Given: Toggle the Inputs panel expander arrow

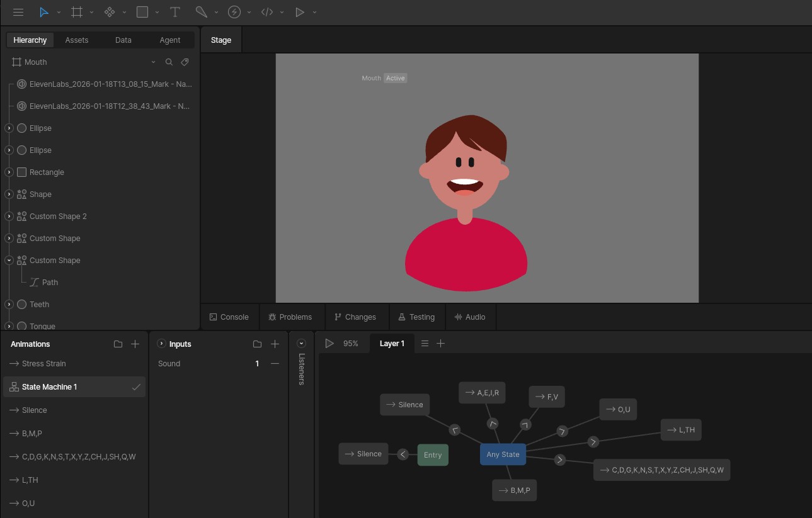Looking at the screenshot, I should pos(161,344).
